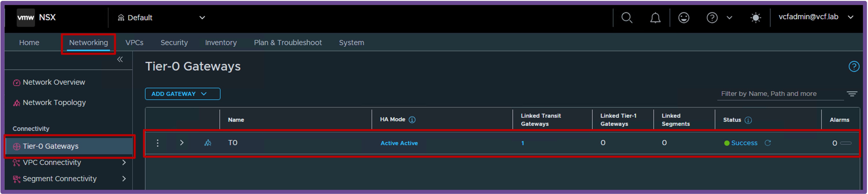Click the Success status link
The width and height of the screenshot is (868, 194).
tap(744, 143)
